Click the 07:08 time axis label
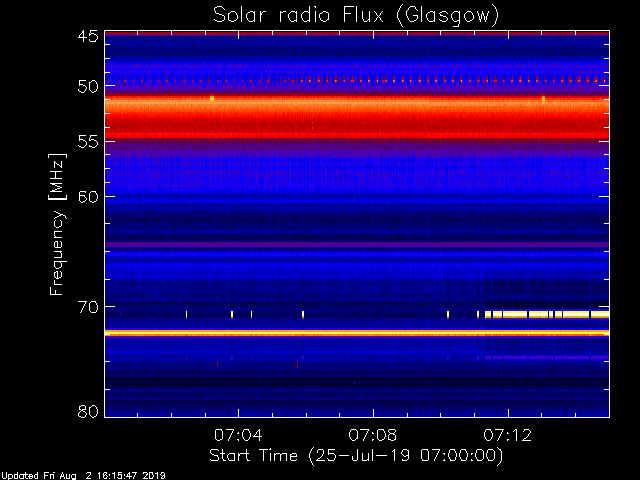The width and height of the screenshot is (640, 480). [x=373, y=436]
